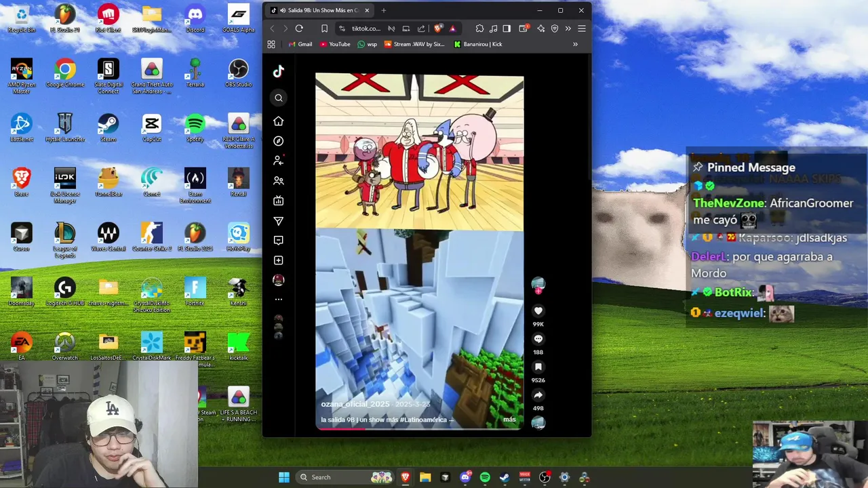Open the Brave hamburger menu
Screen dimensions: 868x488
[x=581, y=28]
